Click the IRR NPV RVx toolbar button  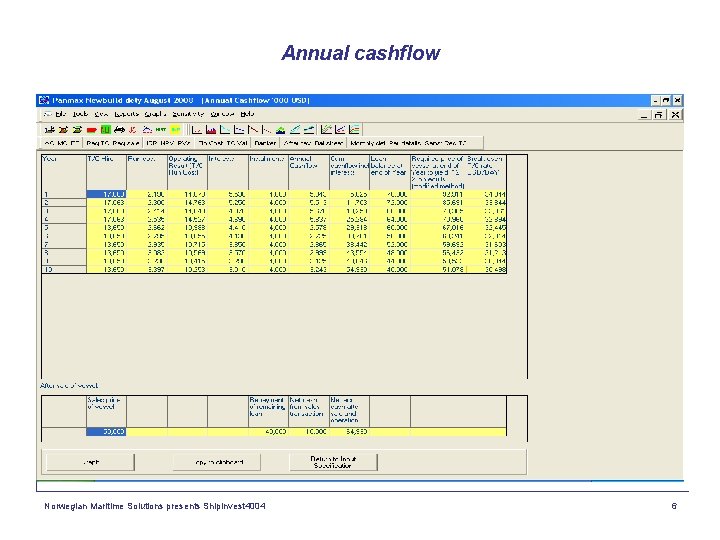[168, 143]
